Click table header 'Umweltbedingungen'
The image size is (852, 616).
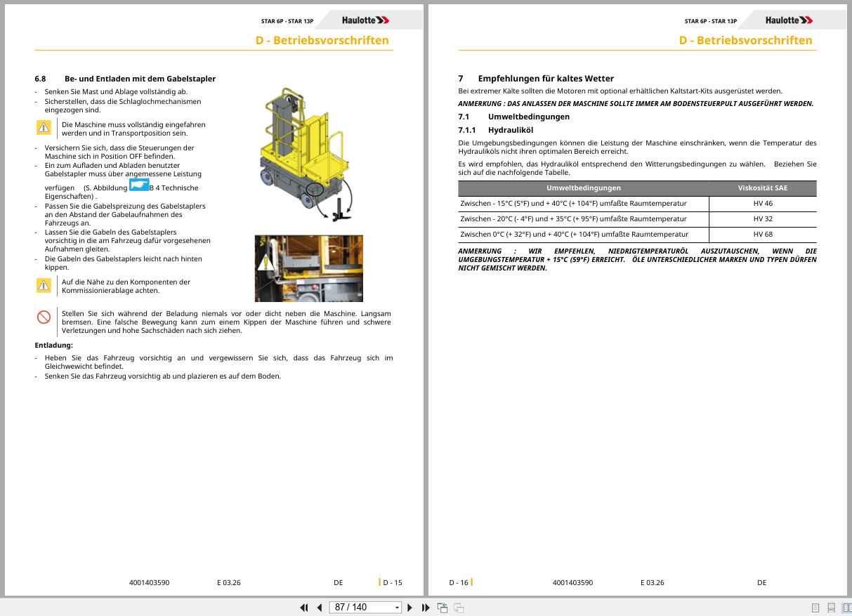click(584, 188)
